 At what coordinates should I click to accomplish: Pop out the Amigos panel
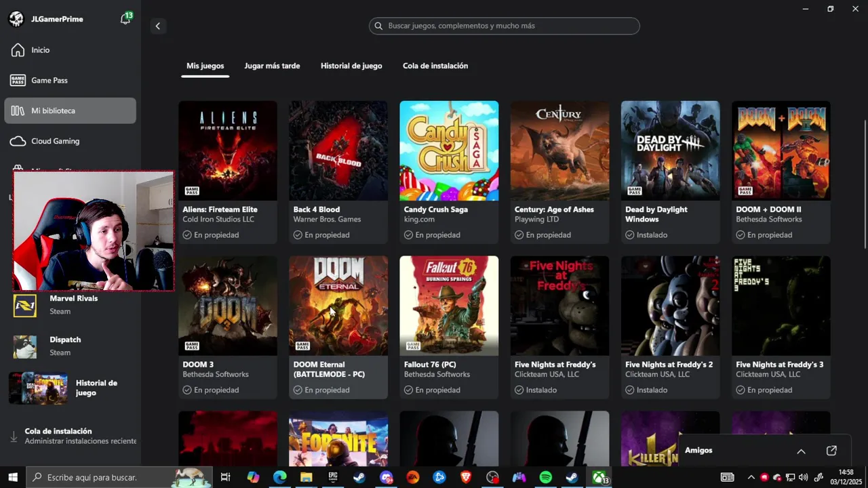click(831, 451)
